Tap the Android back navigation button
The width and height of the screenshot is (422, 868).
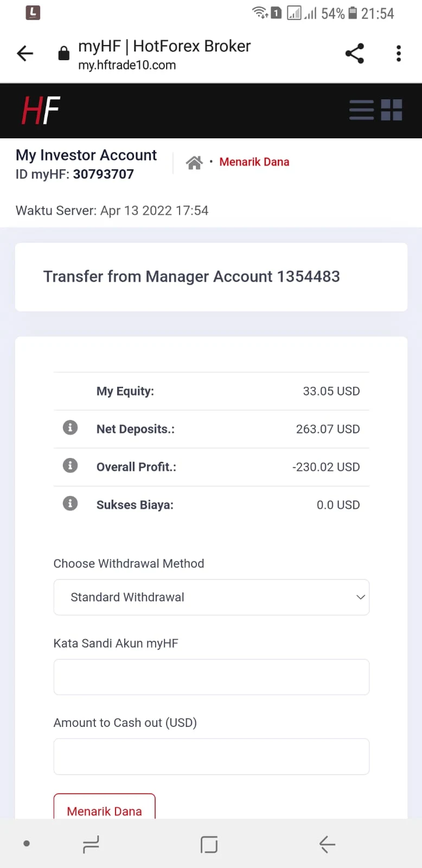click(327, 844)
